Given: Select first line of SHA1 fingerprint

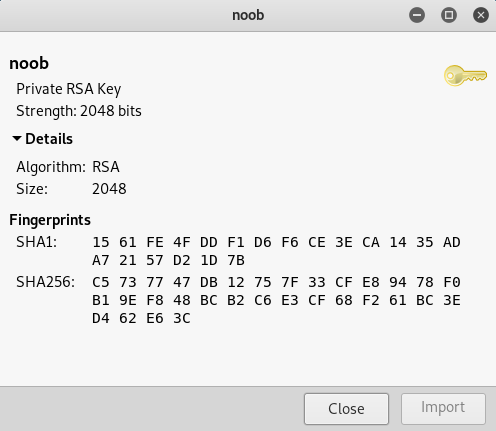Looking at the screenshot, I should [276, 242].
